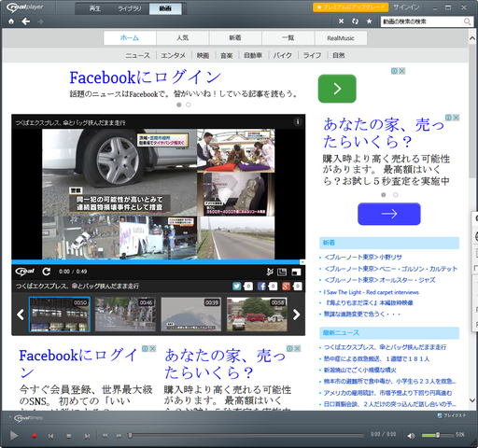Select the 映画 category
This screenshot has width=478, height=448.
[203, 55]
